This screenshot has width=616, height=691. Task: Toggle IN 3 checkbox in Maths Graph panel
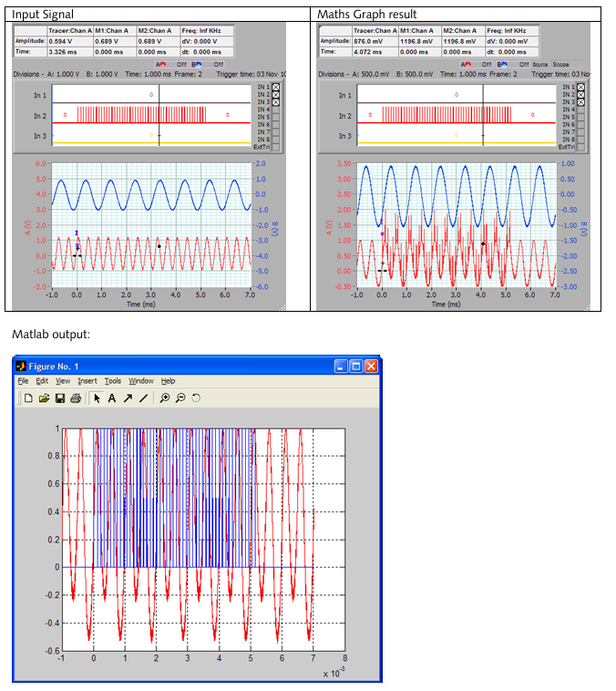tap(580, 102)
